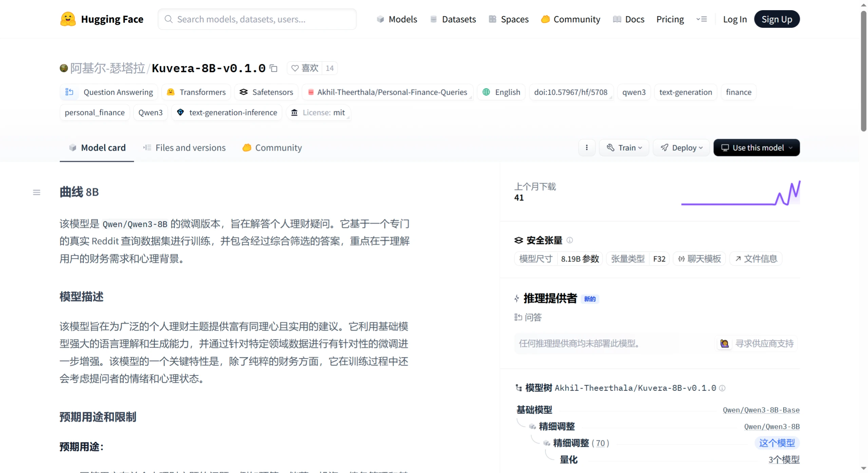Open the Deploy dropdown
The width and height of the screenshot is (868, 473).
pyautogui.click(x=681, y=148)
